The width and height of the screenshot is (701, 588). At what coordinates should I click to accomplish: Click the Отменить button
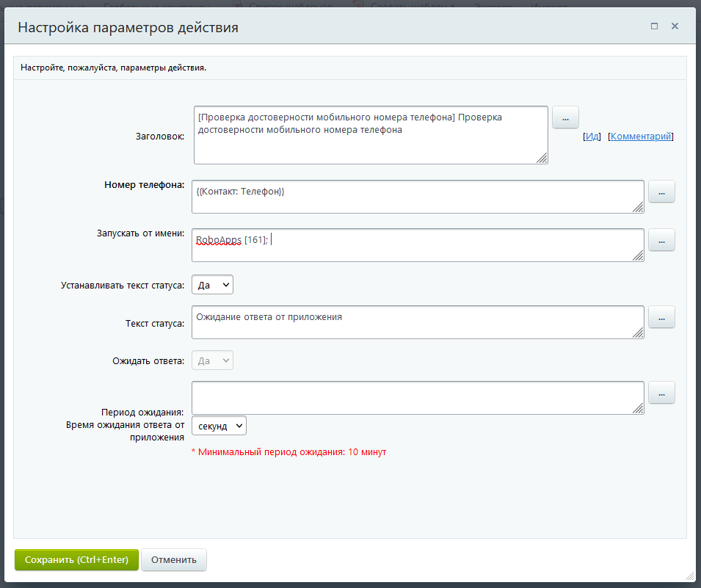174,559
